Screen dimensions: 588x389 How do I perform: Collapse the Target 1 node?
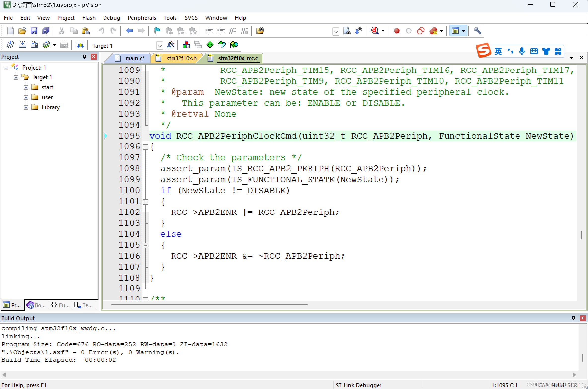pyautogui.click(x=15, y=77)
